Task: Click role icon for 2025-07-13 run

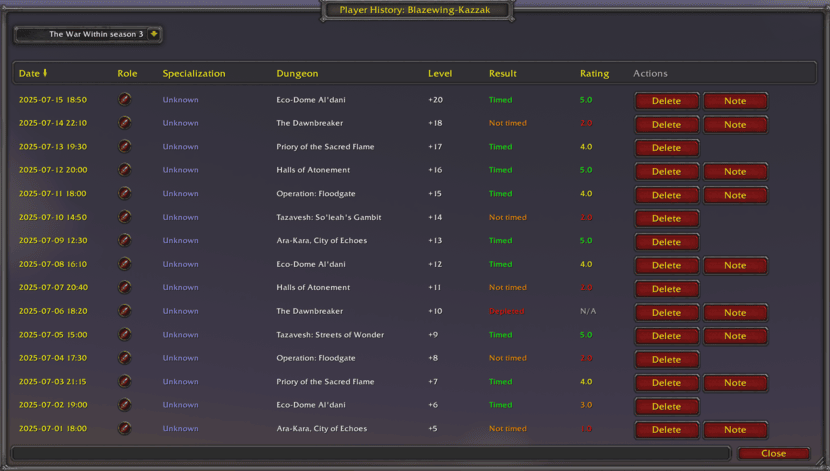Action: pyautogui.click(x=124, y=146)
